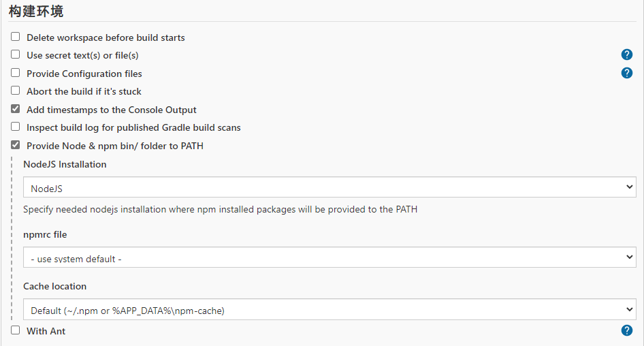This screenshot has height=346, width=644.
Task: Check Provide Configuration files option
Action: pyautogui.click(x=16, y=73)
